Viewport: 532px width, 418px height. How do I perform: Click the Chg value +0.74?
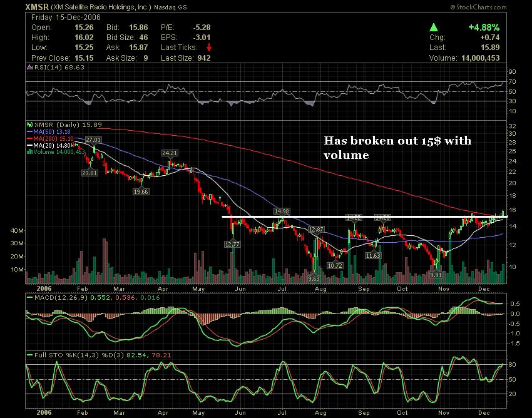(490, 38)
